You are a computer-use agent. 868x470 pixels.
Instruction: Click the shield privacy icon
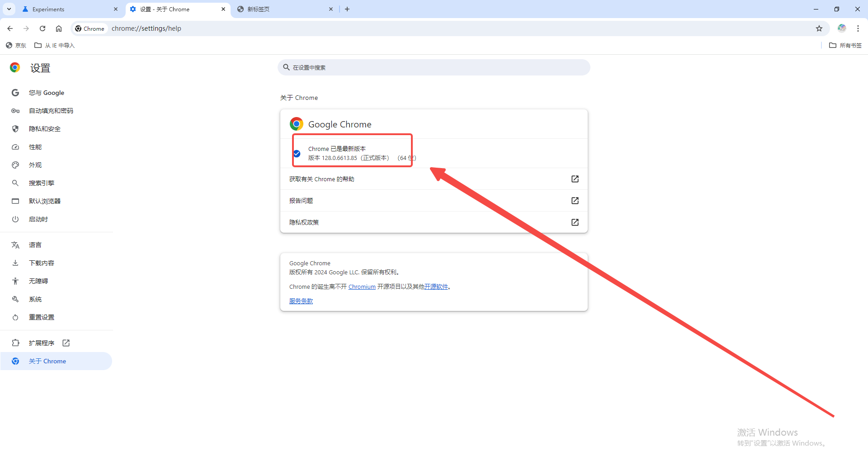tap(15, 129)
